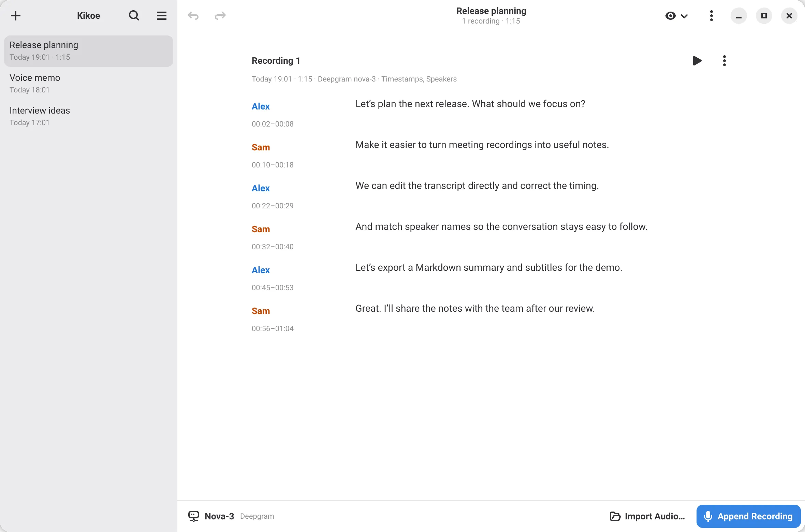Open the Interview ideas note
805x532 pixels.
click(89, 116)
